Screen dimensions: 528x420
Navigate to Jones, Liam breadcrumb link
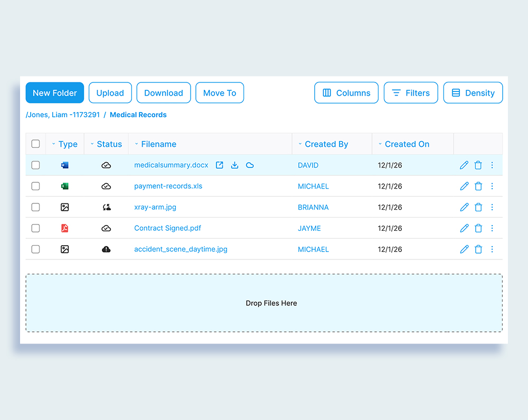pyautogui.click(x=63, y=115)
